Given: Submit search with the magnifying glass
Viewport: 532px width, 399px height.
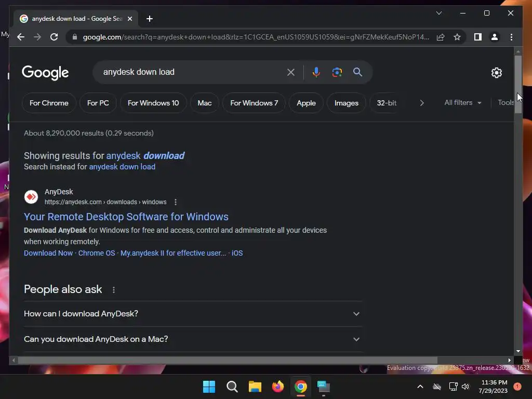Looking at the screenshot, I should [x=357, y=72].
